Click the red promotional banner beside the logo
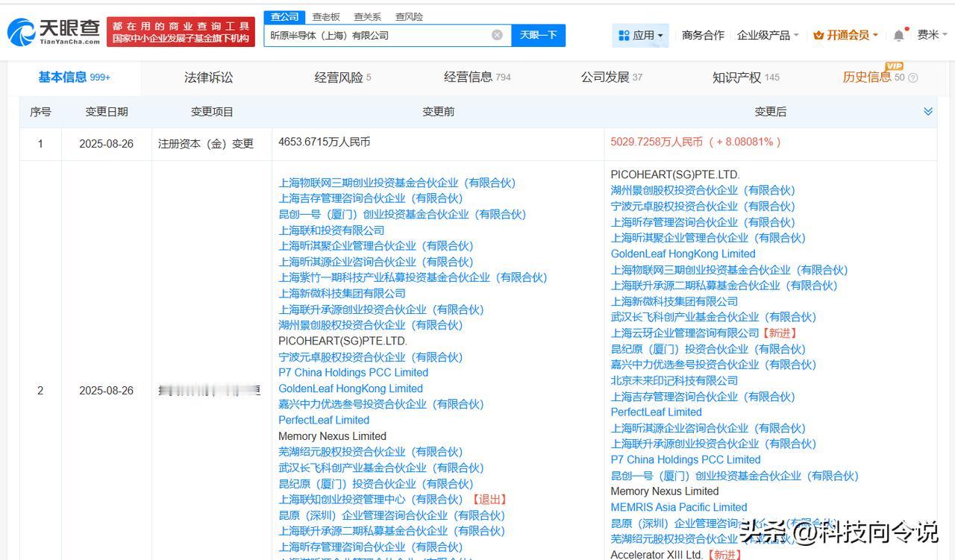Screen dimensions: 955x560 [181, 32]
